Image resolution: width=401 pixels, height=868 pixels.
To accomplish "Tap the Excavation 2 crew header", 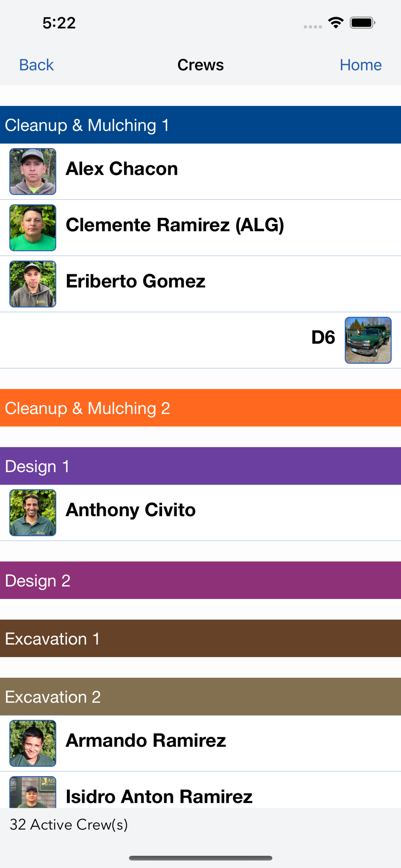I will (x=200, y=696).
